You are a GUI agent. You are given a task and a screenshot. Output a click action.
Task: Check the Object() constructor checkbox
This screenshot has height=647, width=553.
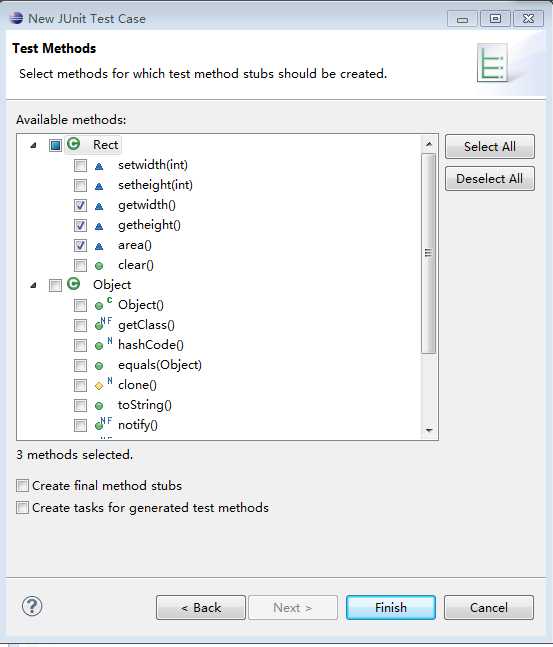point(80,305)
